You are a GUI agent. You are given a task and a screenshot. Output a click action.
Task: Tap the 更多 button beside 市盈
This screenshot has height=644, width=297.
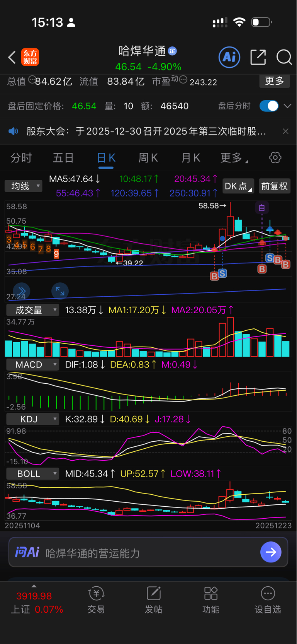coord(275,81)
